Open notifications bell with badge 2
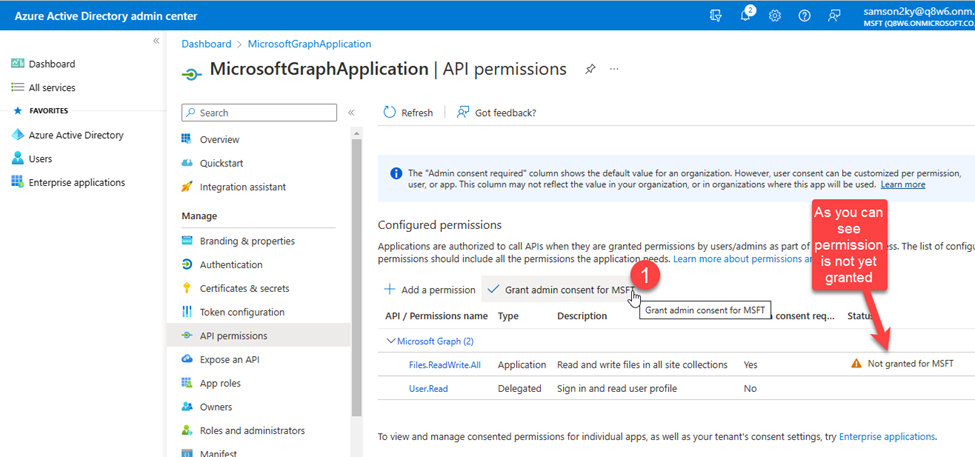The height and width of the screenshot is (457, 975). coord(746,16)
